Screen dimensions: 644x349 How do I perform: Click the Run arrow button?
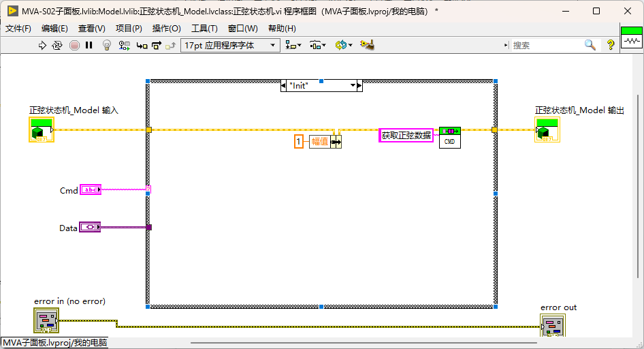(42, 45)
